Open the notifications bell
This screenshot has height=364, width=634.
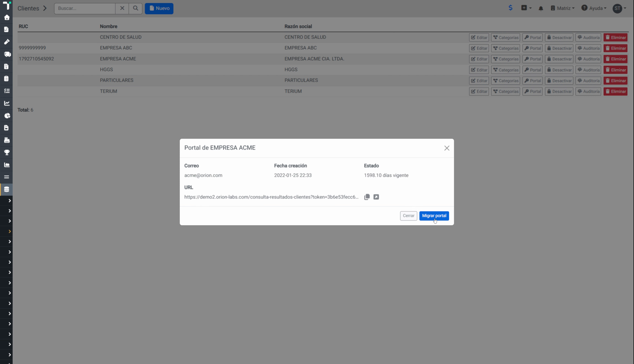(x=541, y=8)
